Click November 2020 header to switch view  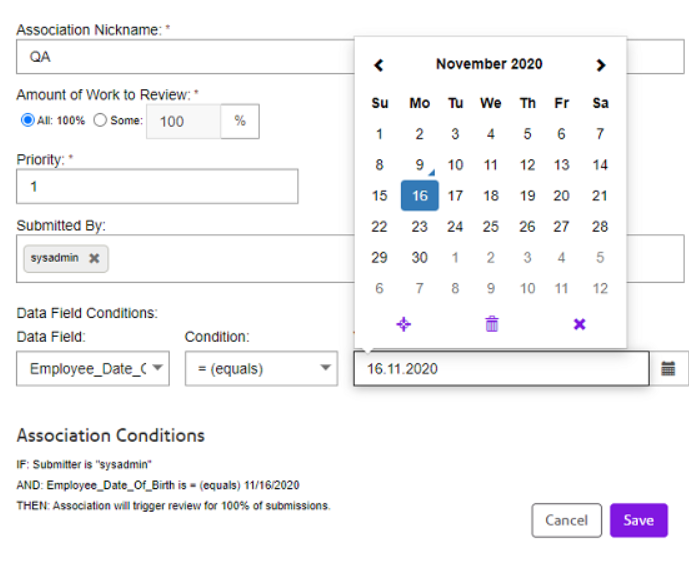pyautogui.click(x=489, y=64)
